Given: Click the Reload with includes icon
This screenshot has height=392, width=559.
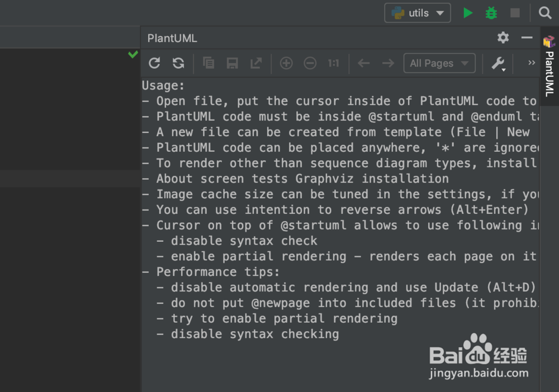Looking at the screenshot, I should click(x=178, y=63).
